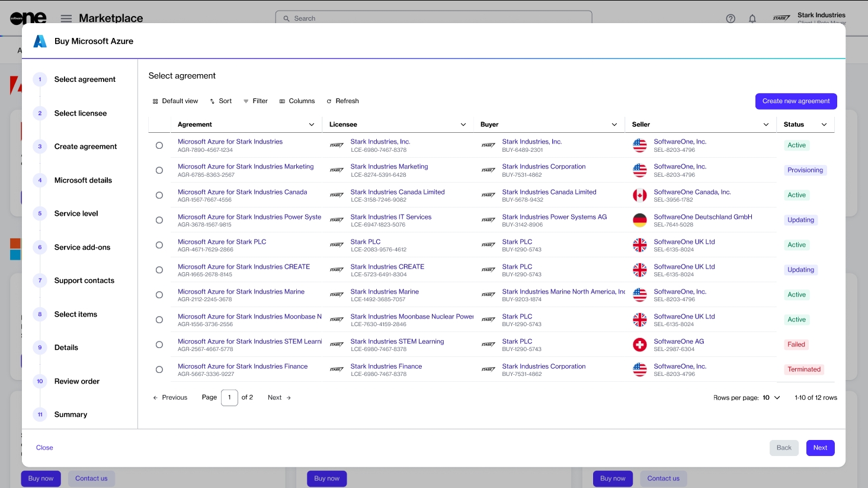Expand the Agreement column dropdown
This screenshot has width=868, height=488.
tap(312, 125)
